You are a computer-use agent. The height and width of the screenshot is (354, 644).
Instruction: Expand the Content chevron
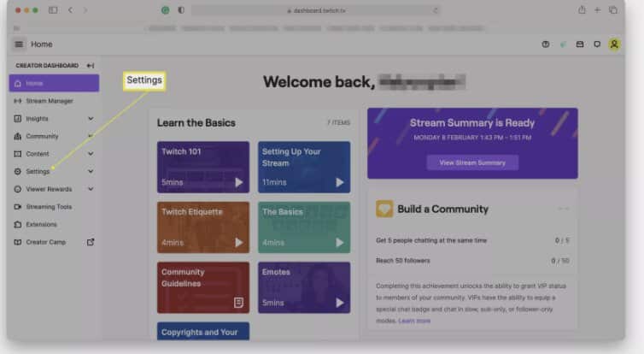click(91, 154)
